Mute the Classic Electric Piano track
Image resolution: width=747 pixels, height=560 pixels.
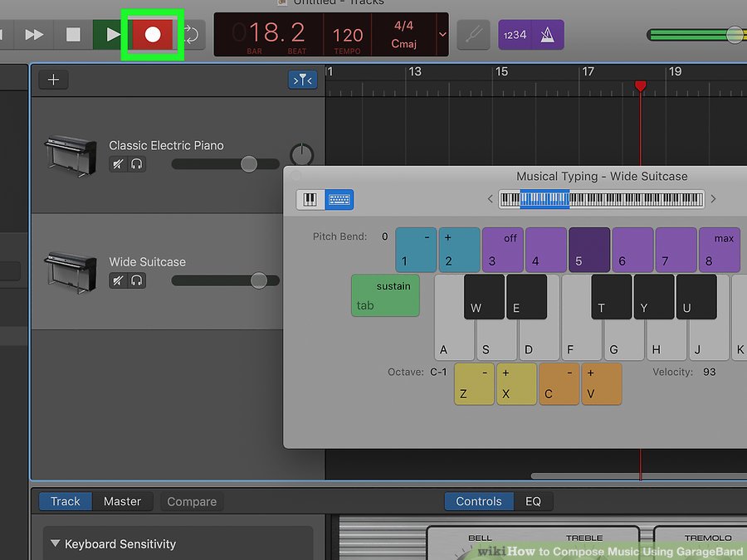(118, 164)
